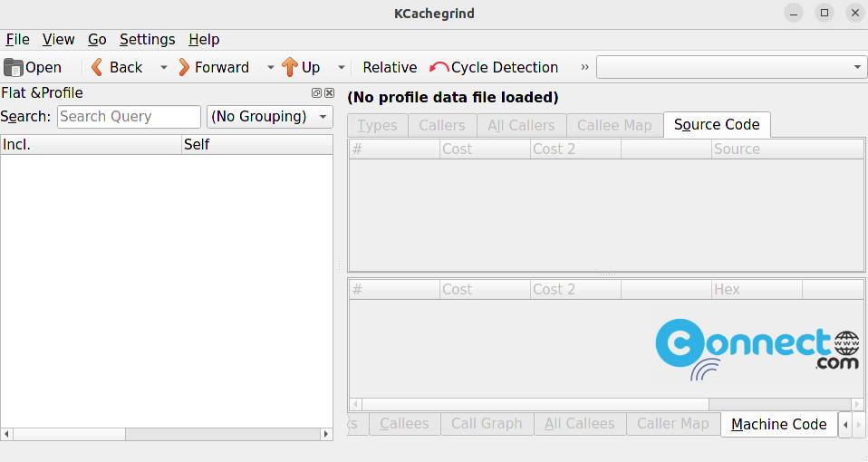This screenshot has height=462, width=868.
Task: Open the Go menu
Action: tap(97, 39)
